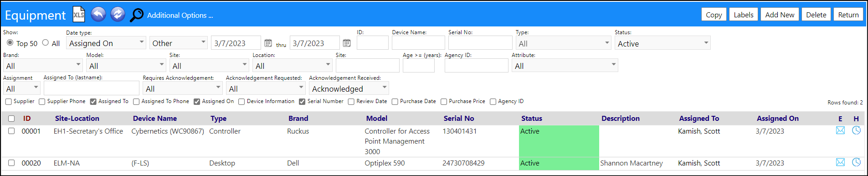The image size is (868, 176).
Task: Select the checkbox for row 00020
Action: point(11,163)
